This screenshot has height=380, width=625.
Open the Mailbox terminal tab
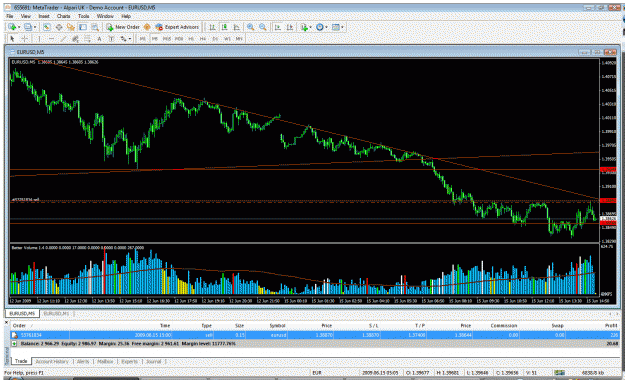coord(105,361)
